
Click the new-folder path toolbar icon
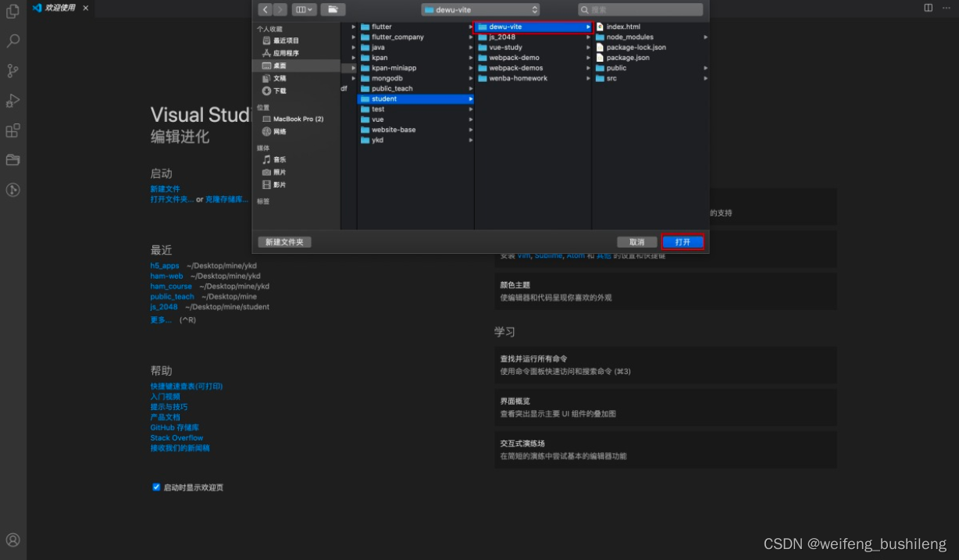click(x=333, y=9)
